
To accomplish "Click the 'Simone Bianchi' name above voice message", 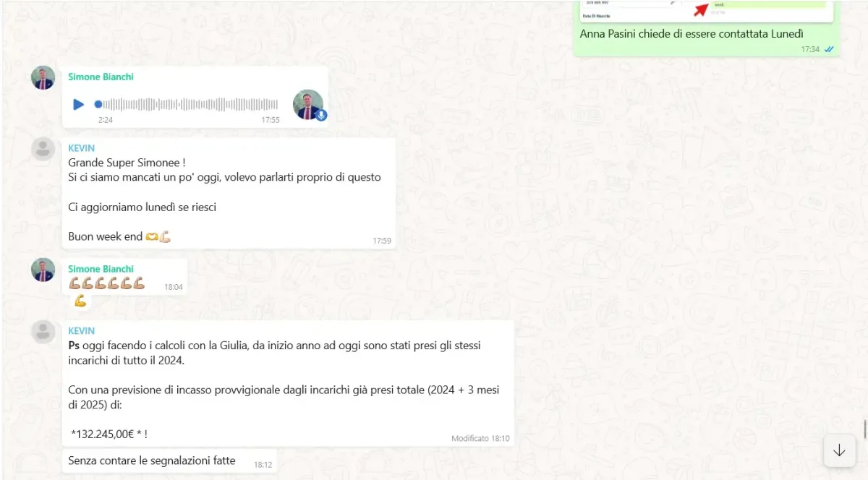I will pos(101,77).
